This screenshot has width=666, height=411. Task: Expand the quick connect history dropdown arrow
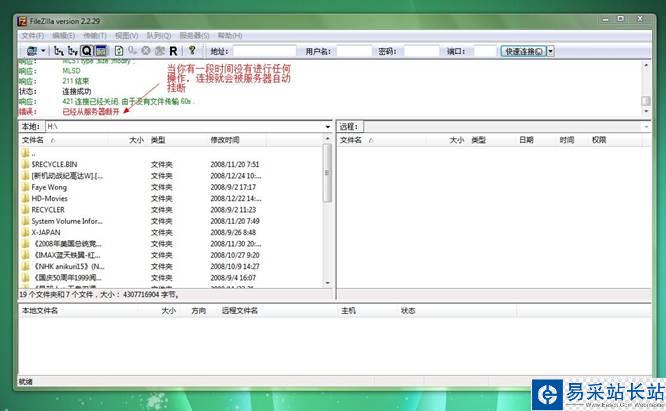click(x=550, y=51)
